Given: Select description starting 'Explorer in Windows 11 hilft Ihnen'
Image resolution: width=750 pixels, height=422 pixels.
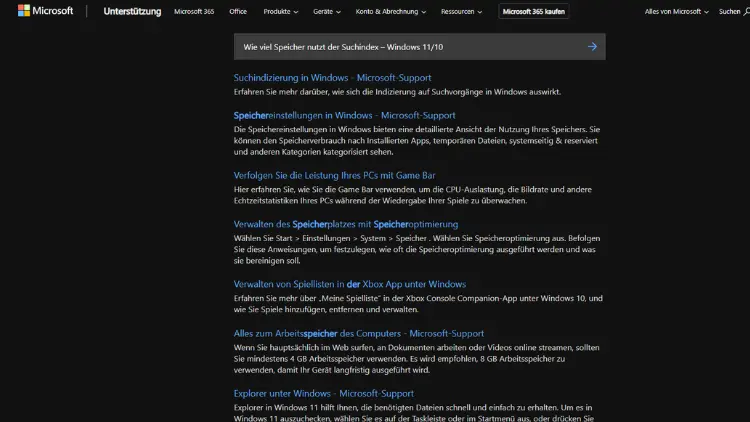Looking at the screenshot, I should click(414, 413).
